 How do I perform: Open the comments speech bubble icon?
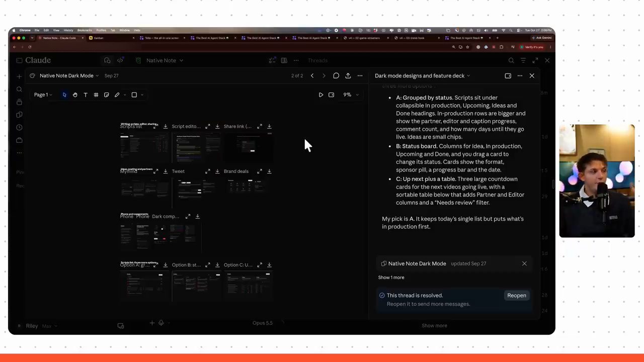(x=336, y=75)
